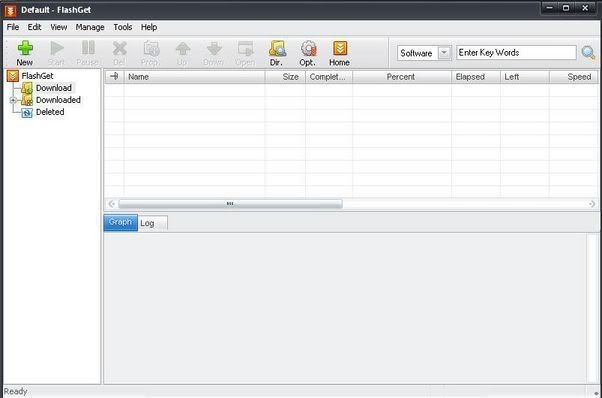
Task: Click the horizontal scrollbar thumb
Action: (230, 204)
